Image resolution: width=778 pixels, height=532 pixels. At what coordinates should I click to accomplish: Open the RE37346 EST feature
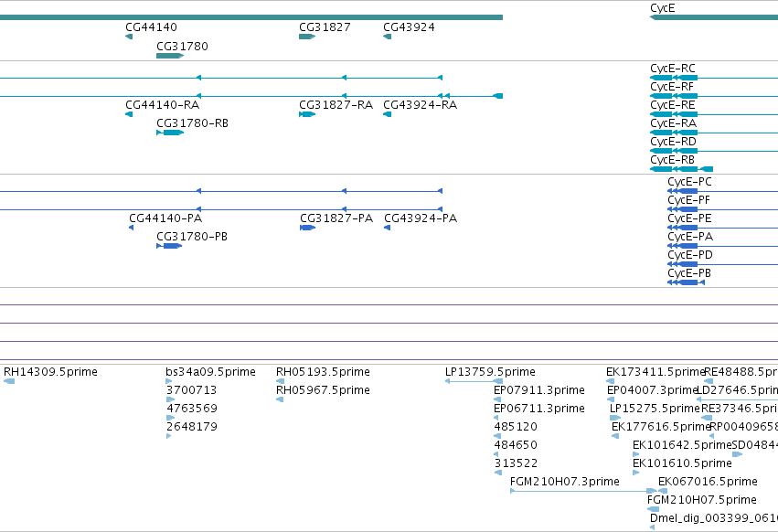point(707,418)
